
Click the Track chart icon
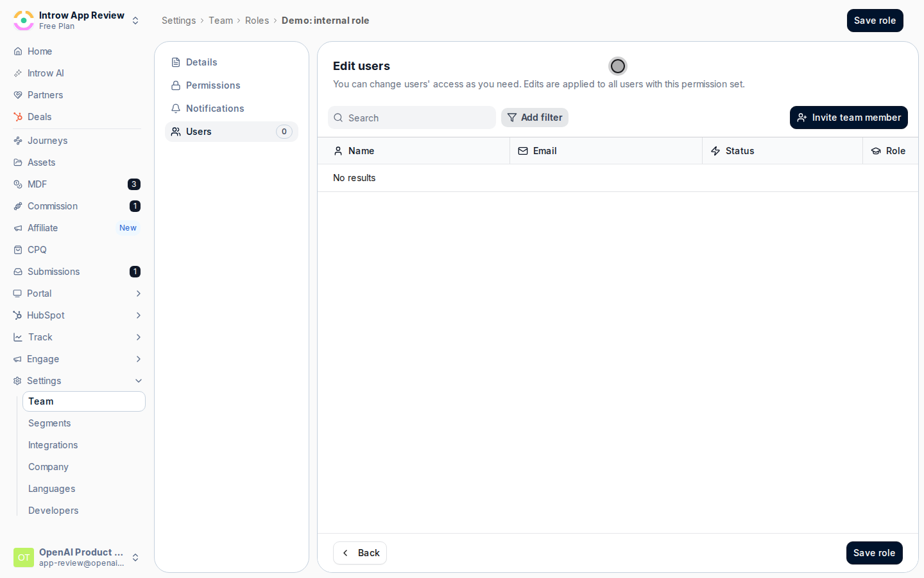(x=18, y=337)
